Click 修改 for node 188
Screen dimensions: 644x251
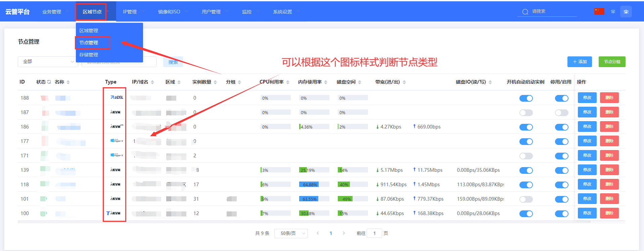click(x=587, y=98)
